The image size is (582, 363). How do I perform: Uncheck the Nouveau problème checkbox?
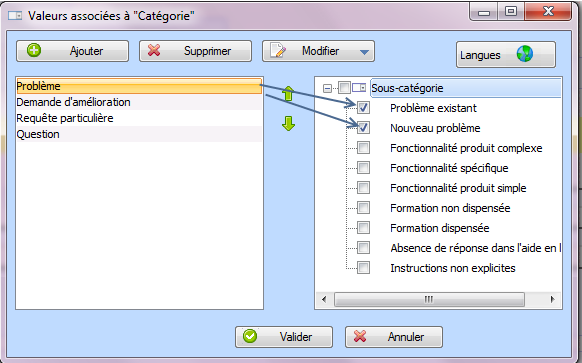pyautogui.click(x=363, y=128)
